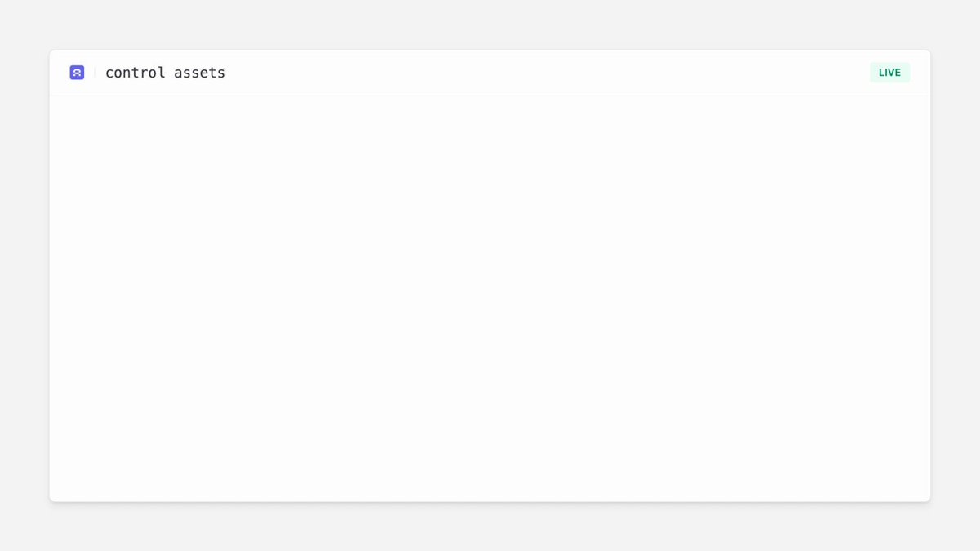Click the empty content panel area
The width and height of the screenshot is (980, 551).
(490, 298)
